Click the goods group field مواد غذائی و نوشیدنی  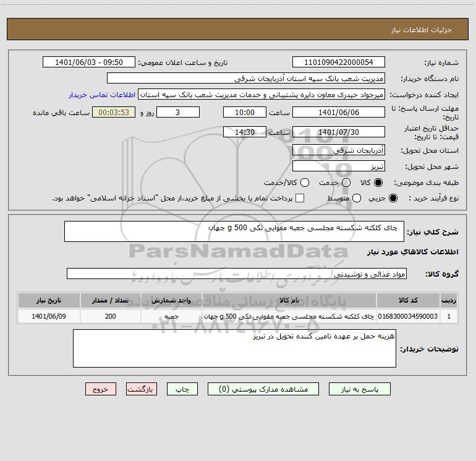pyautogui.click(x=237, y=274)
